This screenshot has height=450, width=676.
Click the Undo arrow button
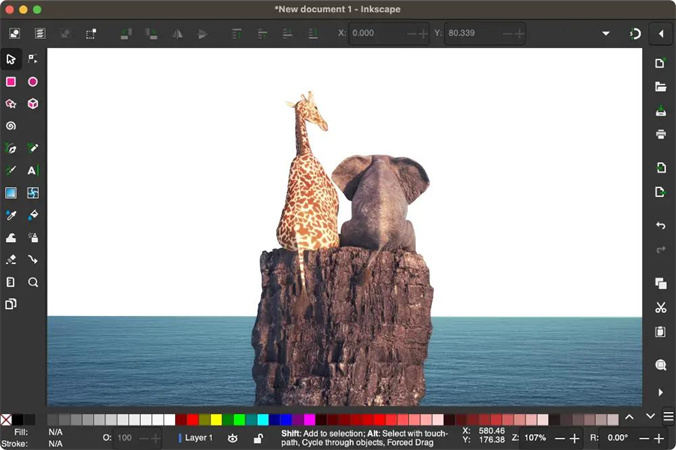point(660,226)
